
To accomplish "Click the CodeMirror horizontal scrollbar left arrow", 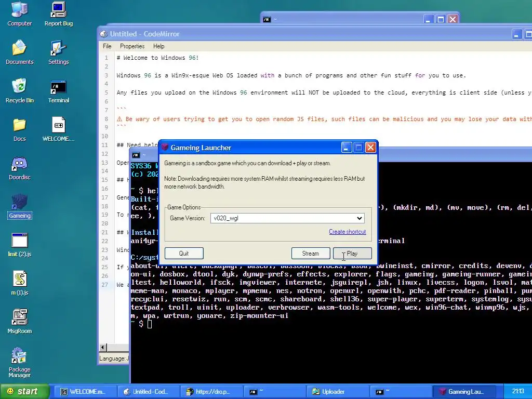I will pos(103,347).
